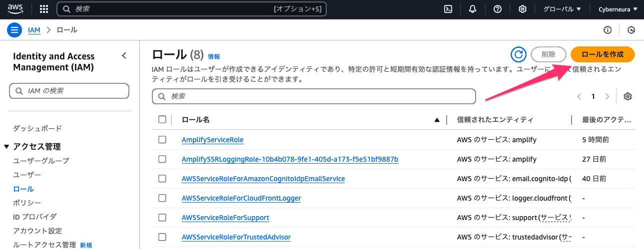
Task: Click the ロール名 column header
Action: tap(196, 120)
